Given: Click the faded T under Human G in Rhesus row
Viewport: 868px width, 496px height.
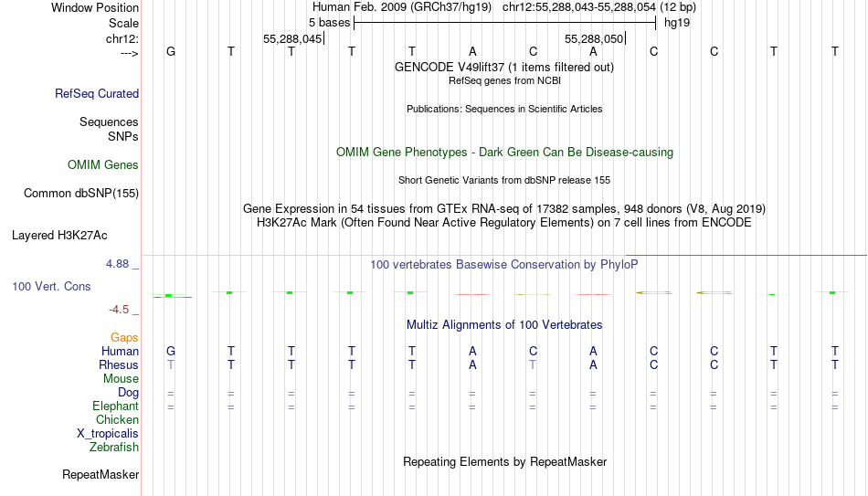Looking at the screenshot, I should [x=171, y=364].
